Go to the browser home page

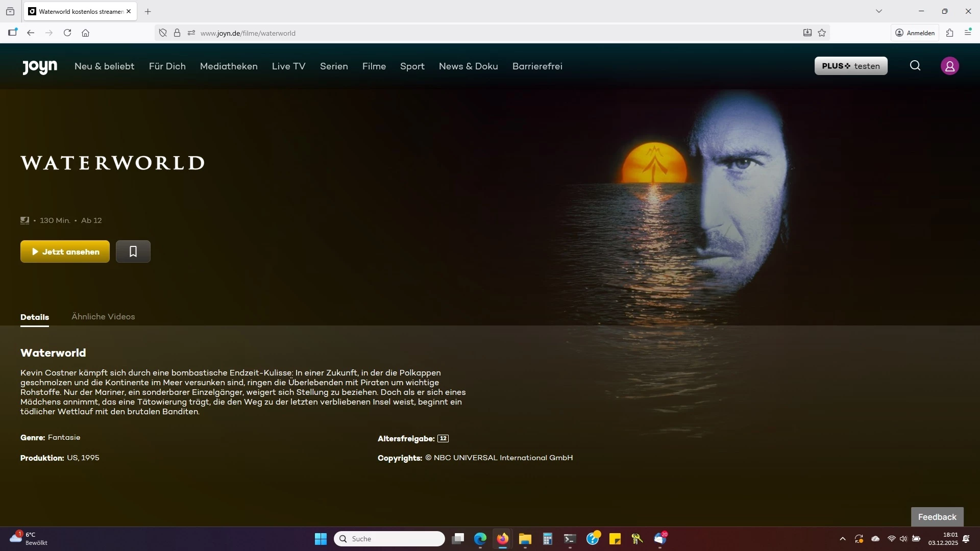click(85, 33)
